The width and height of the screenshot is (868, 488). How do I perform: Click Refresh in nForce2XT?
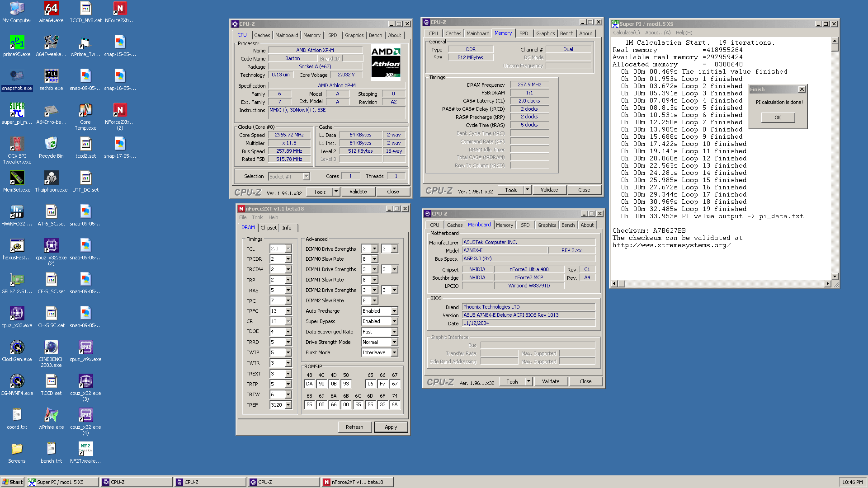click(354, 427)
